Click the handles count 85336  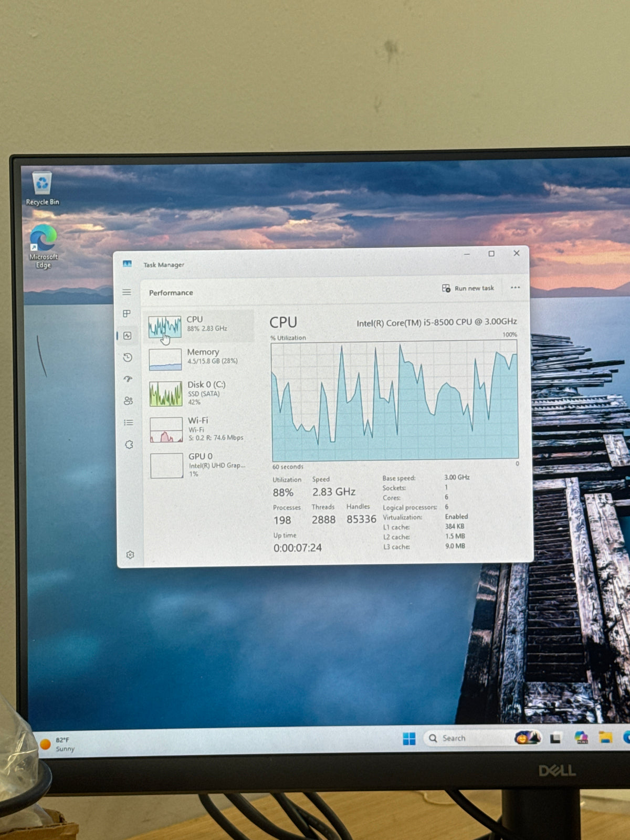tap(361, 519)
